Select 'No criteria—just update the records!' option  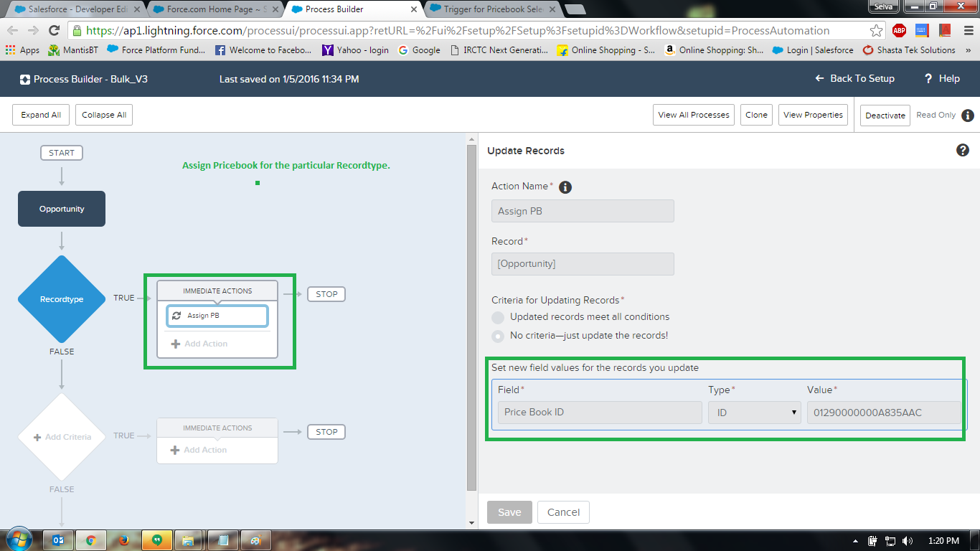[498, 336]
